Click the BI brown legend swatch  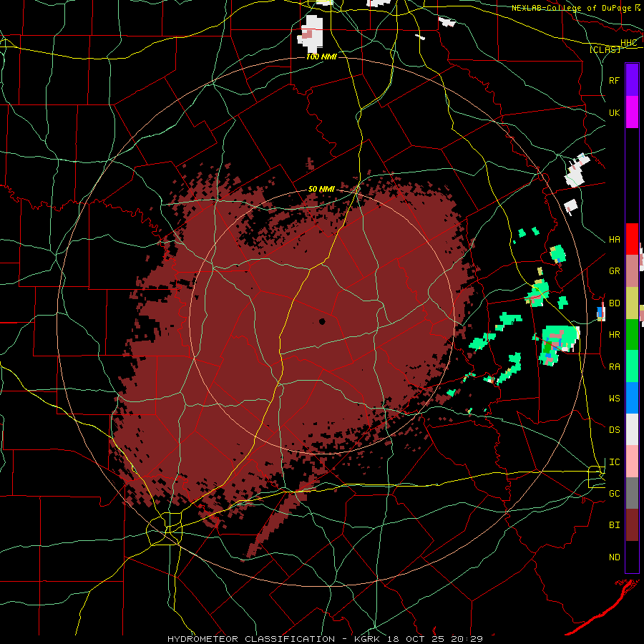632,525
